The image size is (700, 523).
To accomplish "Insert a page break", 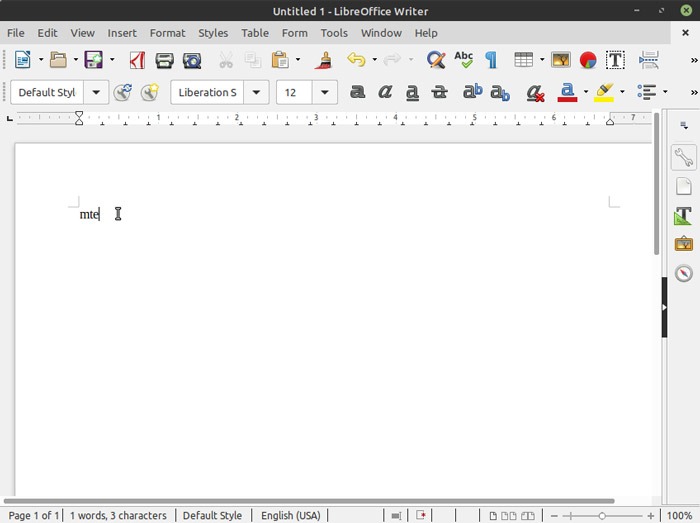I will pyautogui.click(x=649, y=60).
